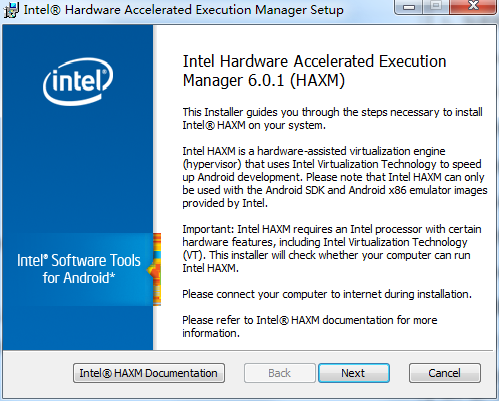Click the greyed-out maximize window button

point(436,7)
